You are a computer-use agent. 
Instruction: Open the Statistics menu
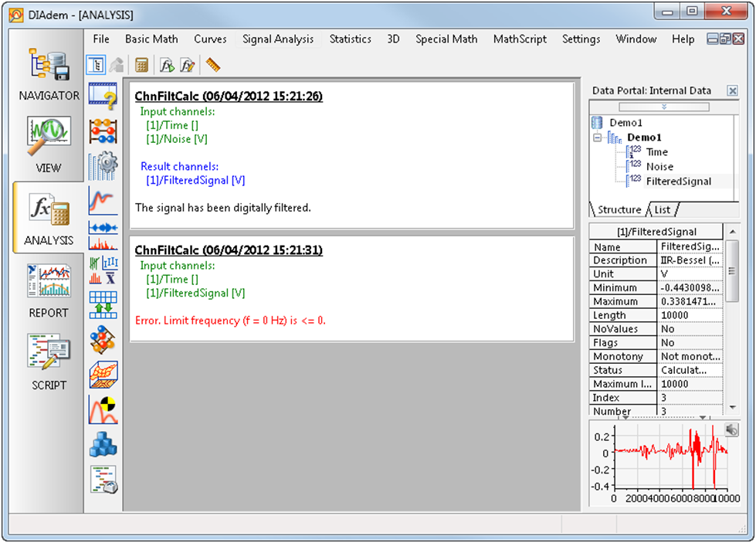[x=350, y=39]
